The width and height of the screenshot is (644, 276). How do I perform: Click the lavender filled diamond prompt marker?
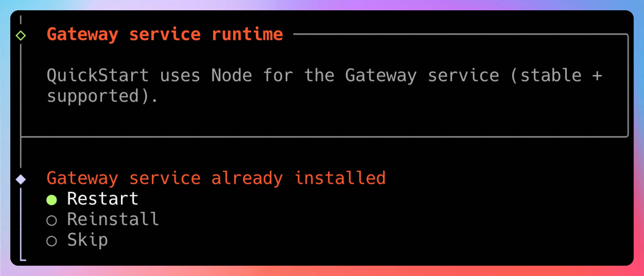coord(21,179)
